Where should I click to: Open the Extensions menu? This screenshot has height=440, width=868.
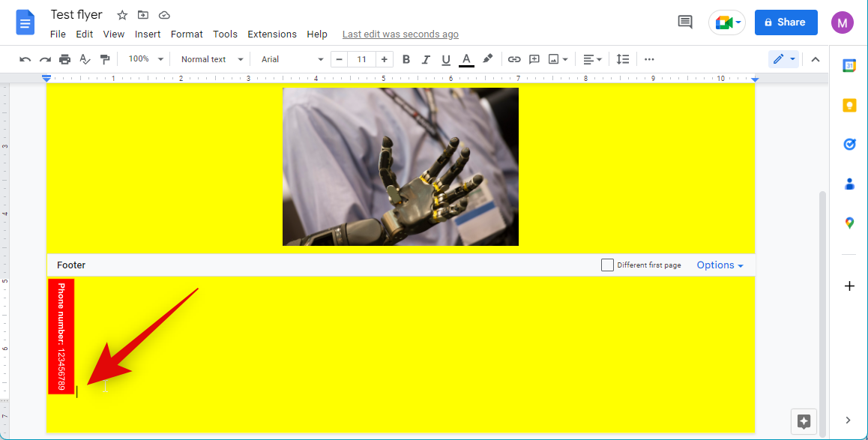[272, 34]
